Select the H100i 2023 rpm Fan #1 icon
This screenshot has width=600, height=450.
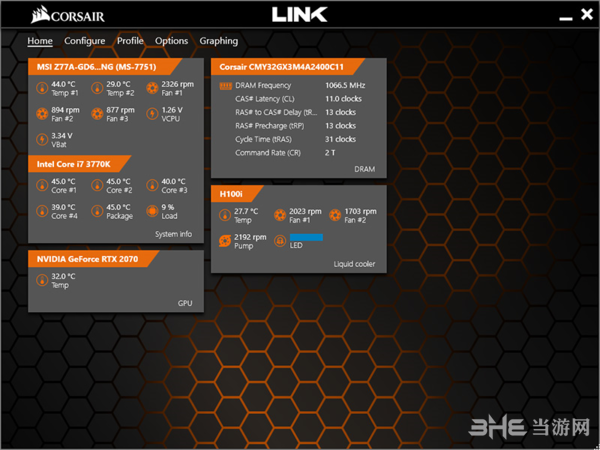click(280, 215)
